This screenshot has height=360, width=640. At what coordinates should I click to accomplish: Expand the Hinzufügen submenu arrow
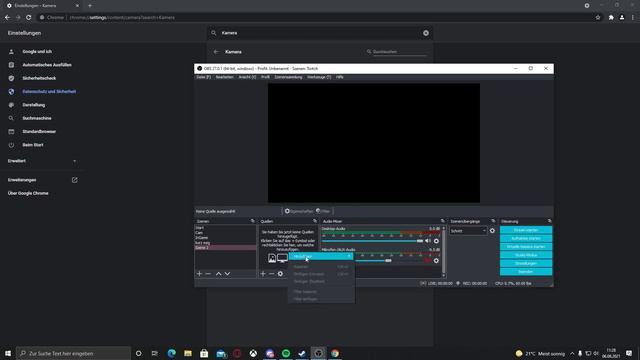coord(349,256)
